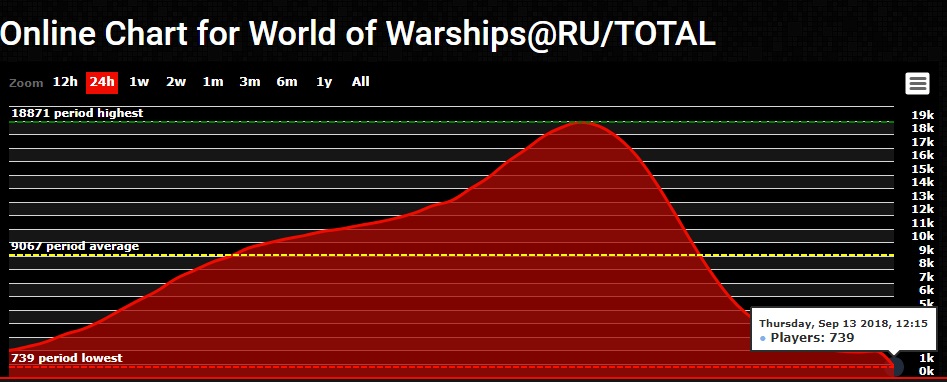This screenshot has width=947, height=382.
Task: Display 1y of player data
Action: pyautogui.click(x=324, y=82)
